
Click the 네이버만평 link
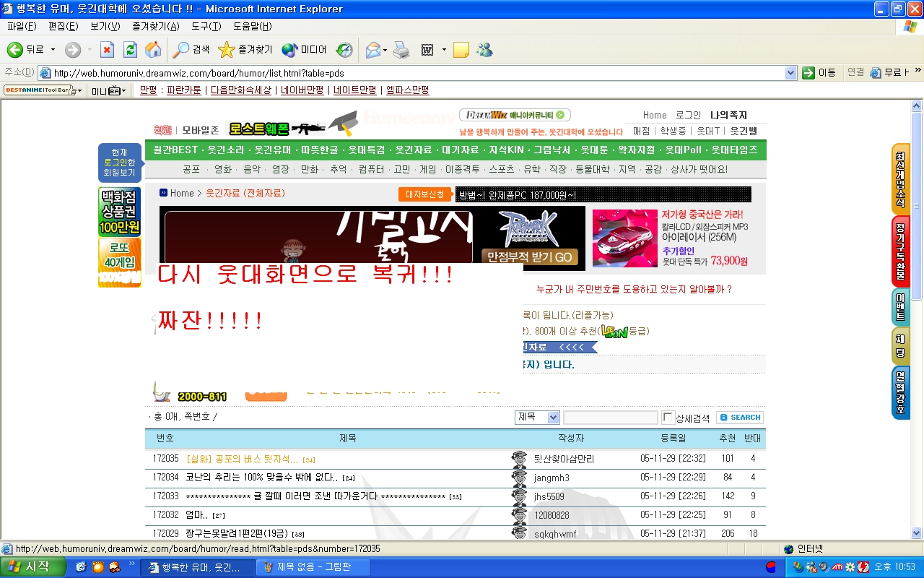[302, 90]
